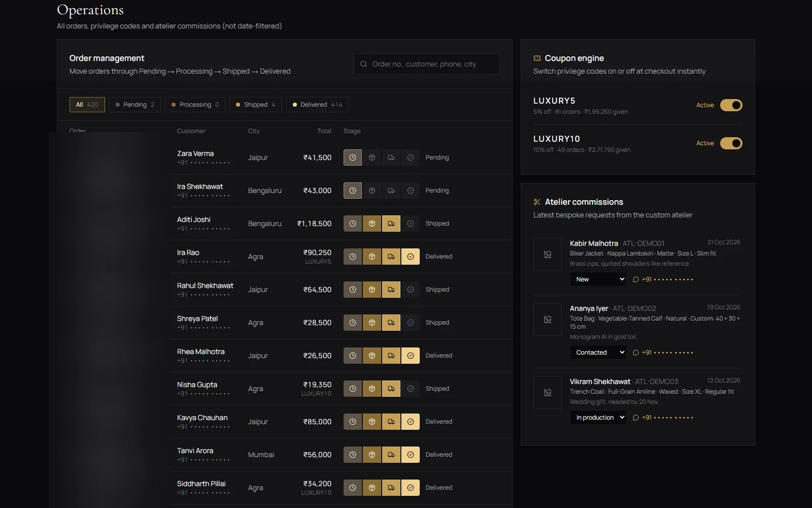
Task: Click the Processing box icon for Tanvi Arora
Action: pos(372,455)
